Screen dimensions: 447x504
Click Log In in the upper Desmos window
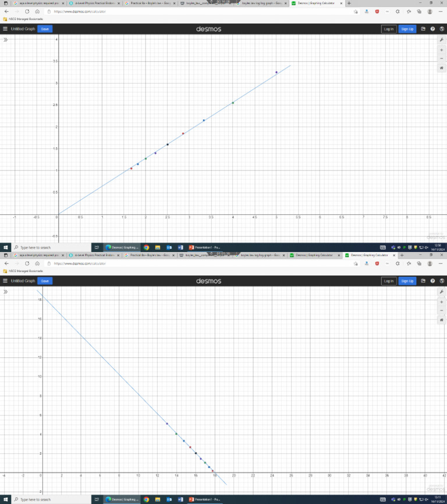pos(389,29)
